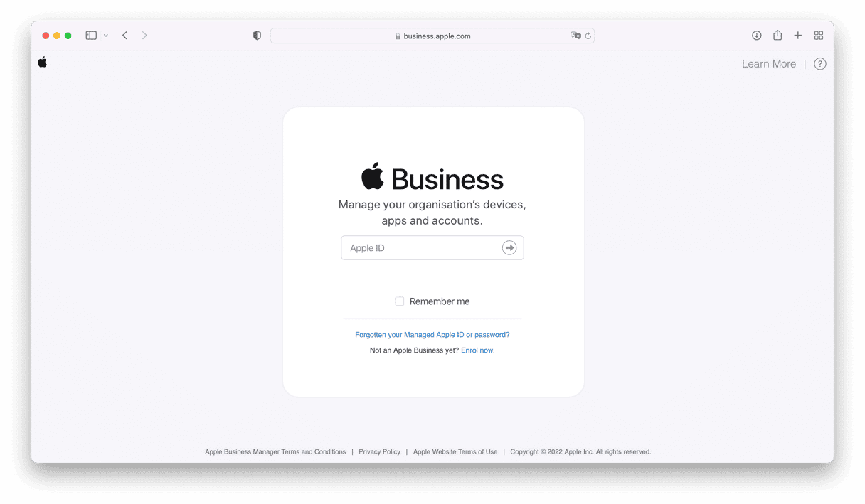Reload the page with refresh icon
865x504 pixels.
(588, 36)
